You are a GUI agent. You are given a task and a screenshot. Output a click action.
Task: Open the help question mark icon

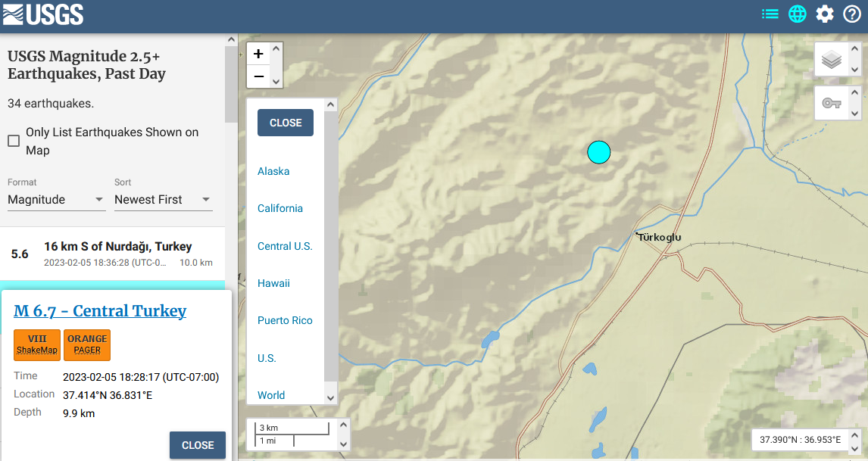[852, 14]
